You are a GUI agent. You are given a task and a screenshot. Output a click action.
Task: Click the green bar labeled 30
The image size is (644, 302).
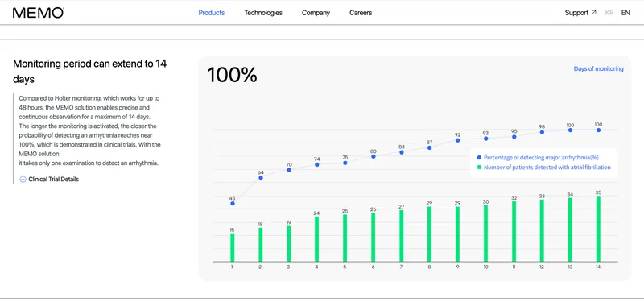pyautogui.click(x=485, y=234)
